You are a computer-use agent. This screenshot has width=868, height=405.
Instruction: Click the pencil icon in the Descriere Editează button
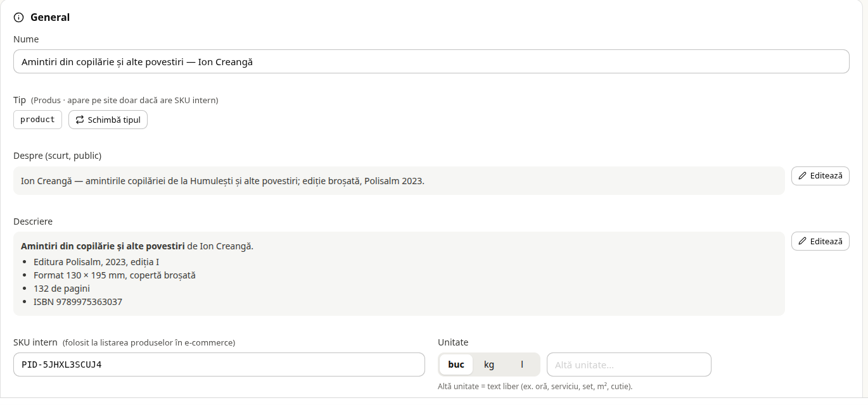click(803, 241)
